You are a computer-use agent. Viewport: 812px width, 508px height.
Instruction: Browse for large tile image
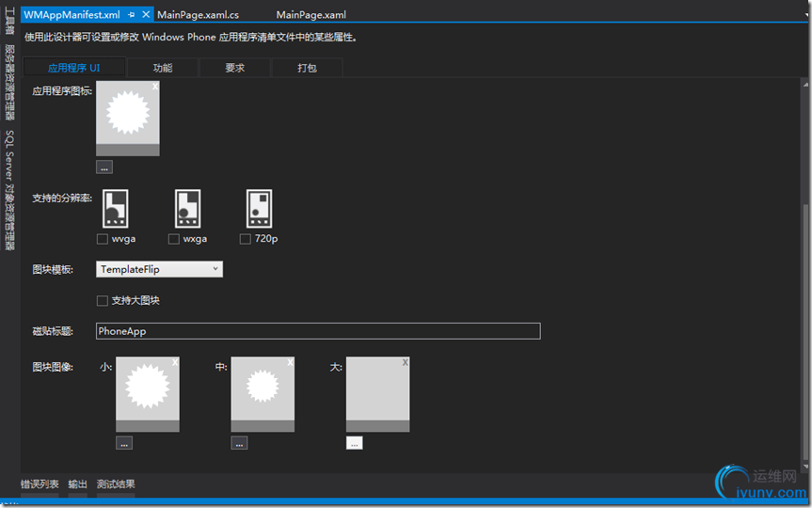[354, 443]
